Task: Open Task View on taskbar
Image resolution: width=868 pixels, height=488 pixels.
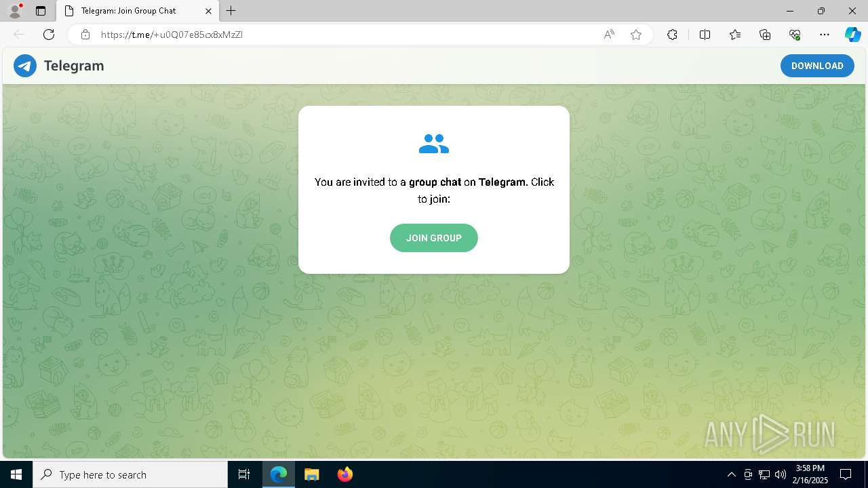Action: (x=244, y=474)
